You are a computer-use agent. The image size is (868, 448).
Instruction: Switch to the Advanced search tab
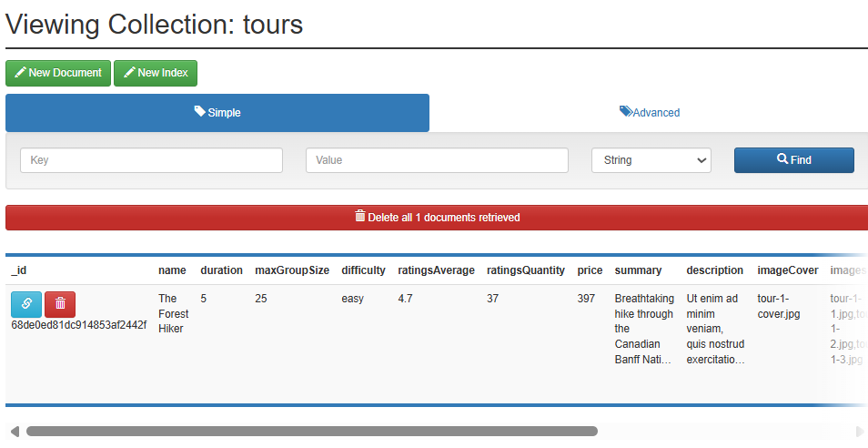click(x=649, y=113)
